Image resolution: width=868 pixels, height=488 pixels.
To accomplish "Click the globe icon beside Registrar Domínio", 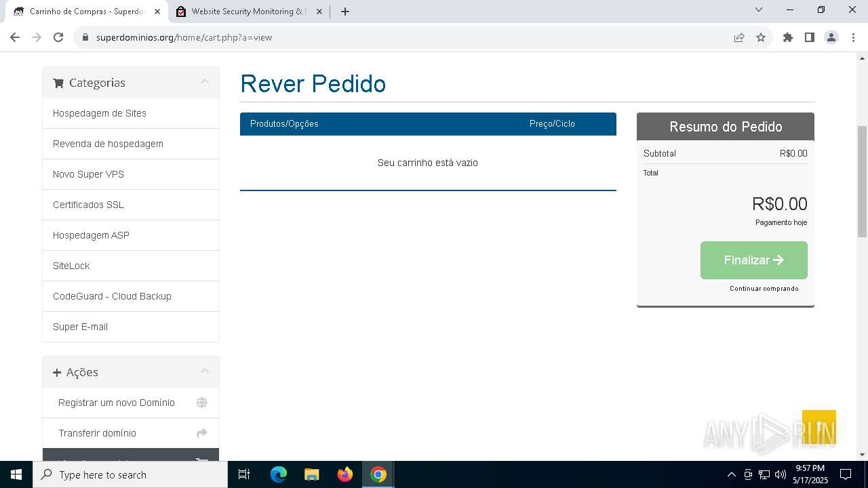I will click(x=201, y=403).
